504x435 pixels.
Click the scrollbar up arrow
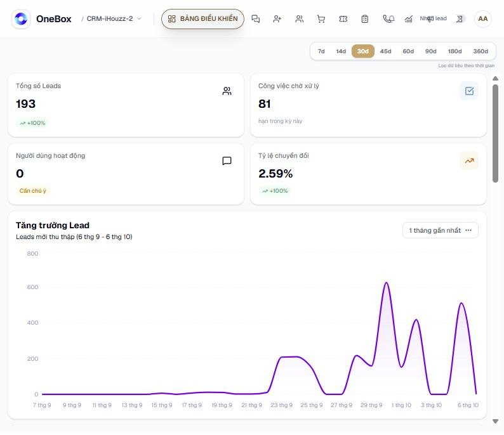495,79
